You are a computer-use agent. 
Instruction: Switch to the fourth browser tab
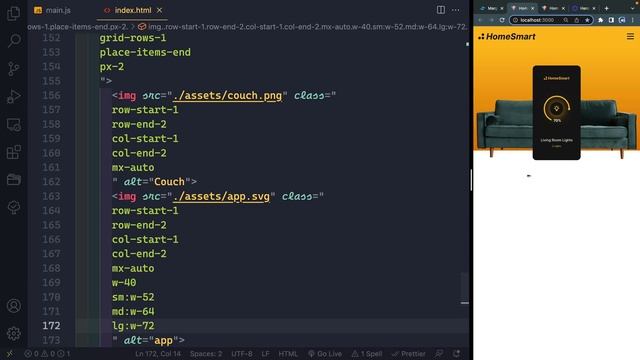[583, 8]
